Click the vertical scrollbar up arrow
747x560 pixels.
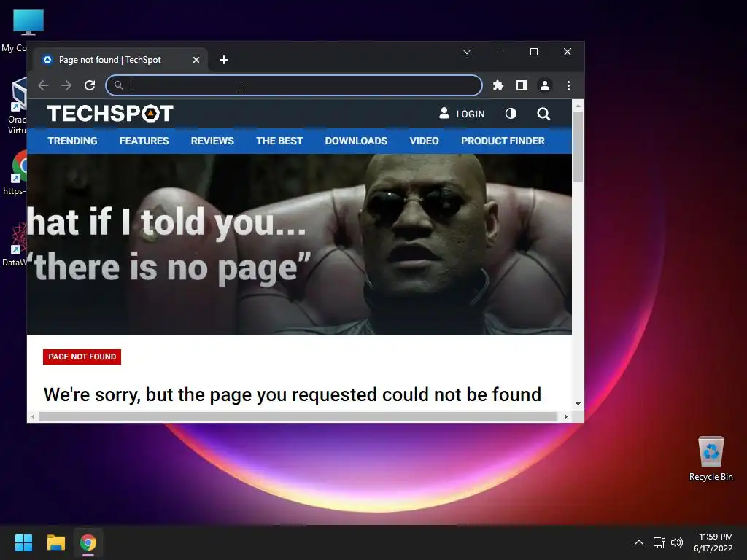pyautogui.click(x=578, y=106)
